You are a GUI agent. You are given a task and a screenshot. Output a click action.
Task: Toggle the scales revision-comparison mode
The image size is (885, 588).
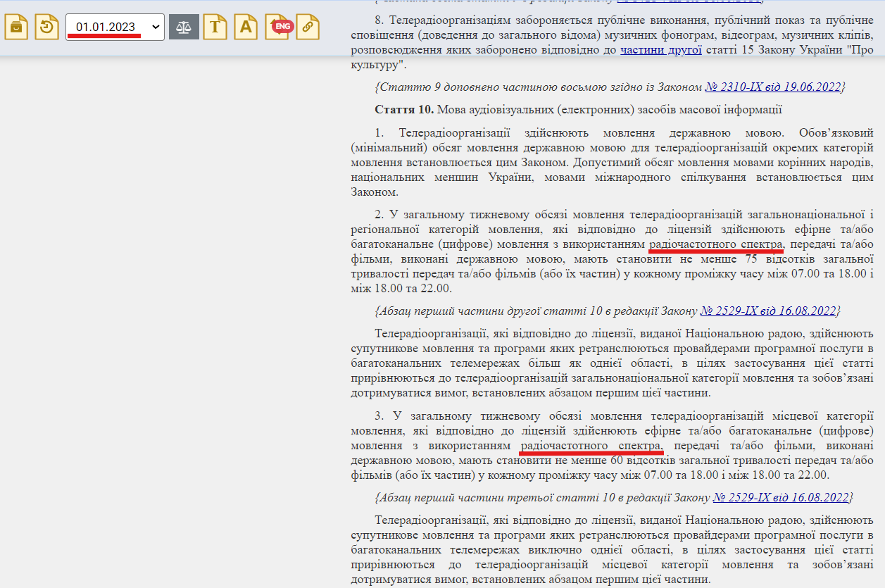coord(184,26)
